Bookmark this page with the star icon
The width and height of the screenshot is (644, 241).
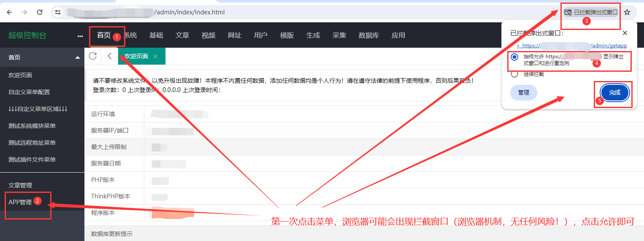627,12
